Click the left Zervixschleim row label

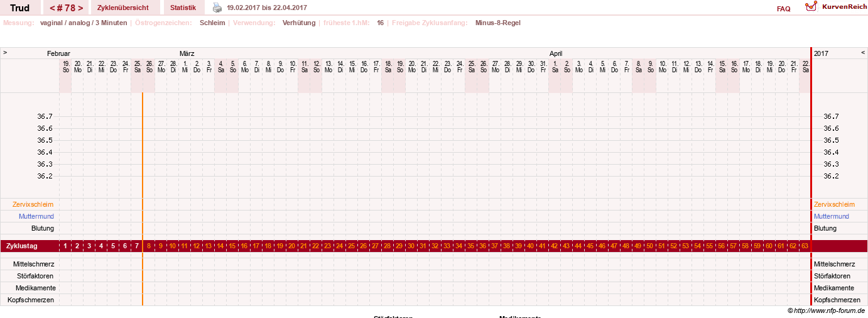tap(33, 204)
